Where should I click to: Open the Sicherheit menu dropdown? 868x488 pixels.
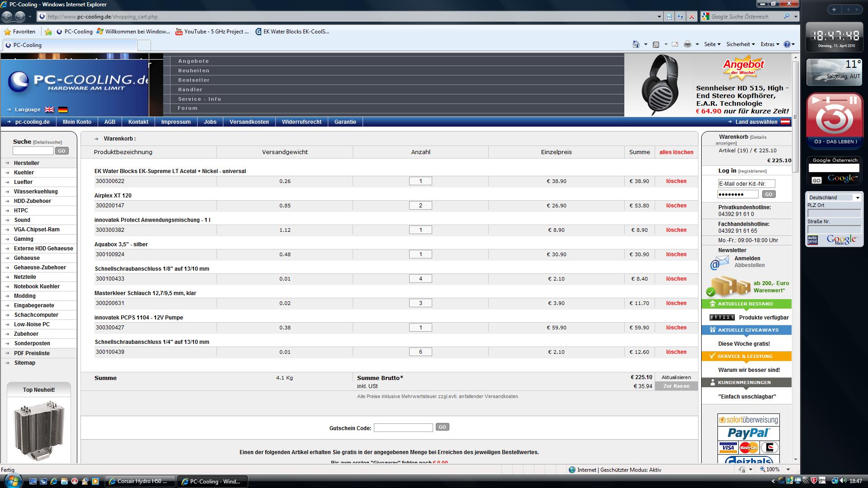coord(741,44)
